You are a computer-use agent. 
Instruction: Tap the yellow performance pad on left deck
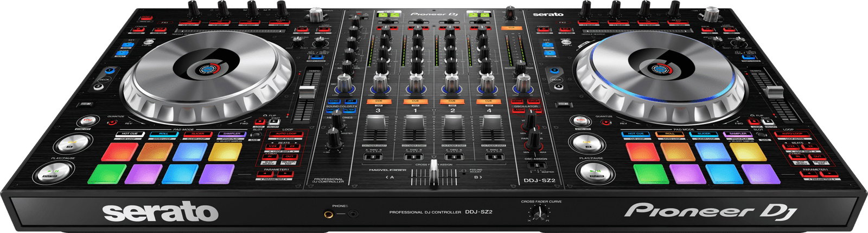click(225, 152)
